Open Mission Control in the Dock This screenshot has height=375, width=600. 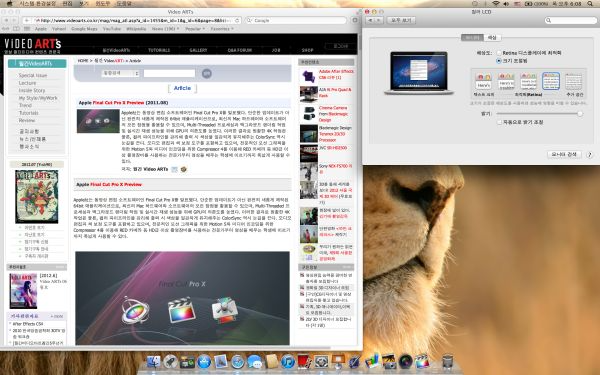point(187,361)
